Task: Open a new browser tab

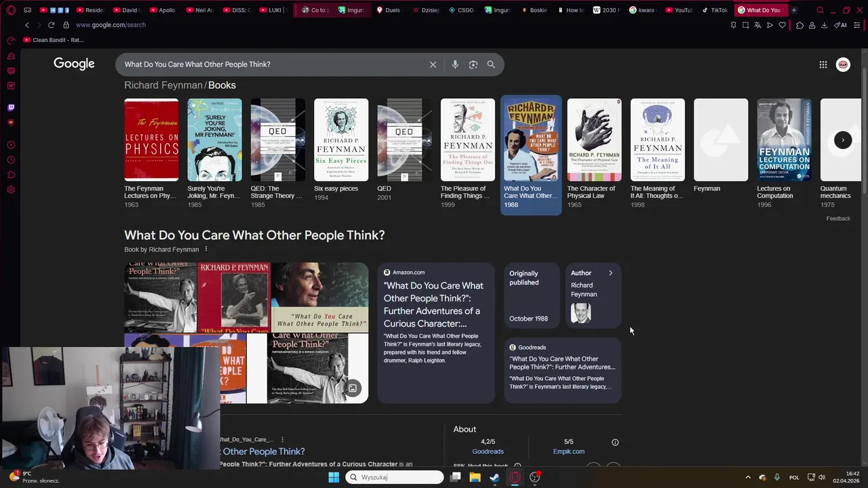Action: (793, 10)
